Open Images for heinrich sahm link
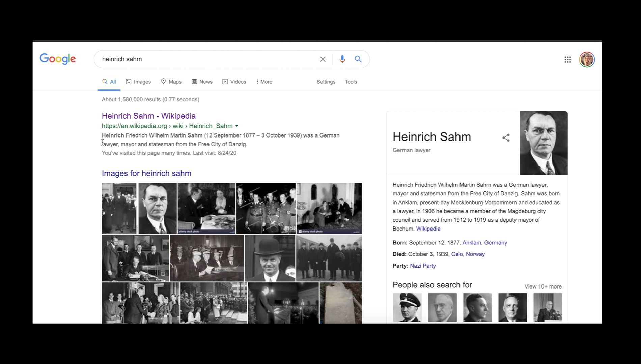This screenshot has height=364, width=641. pyautogui.click(x=146, y=173)
